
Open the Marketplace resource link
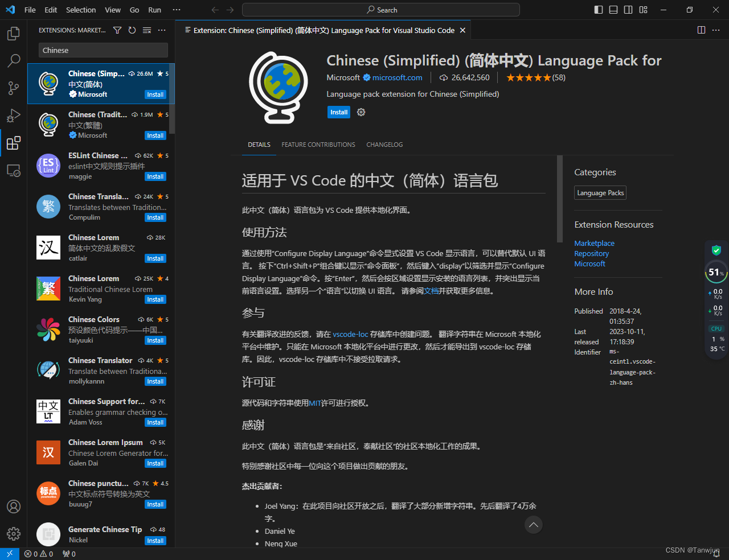594,243
